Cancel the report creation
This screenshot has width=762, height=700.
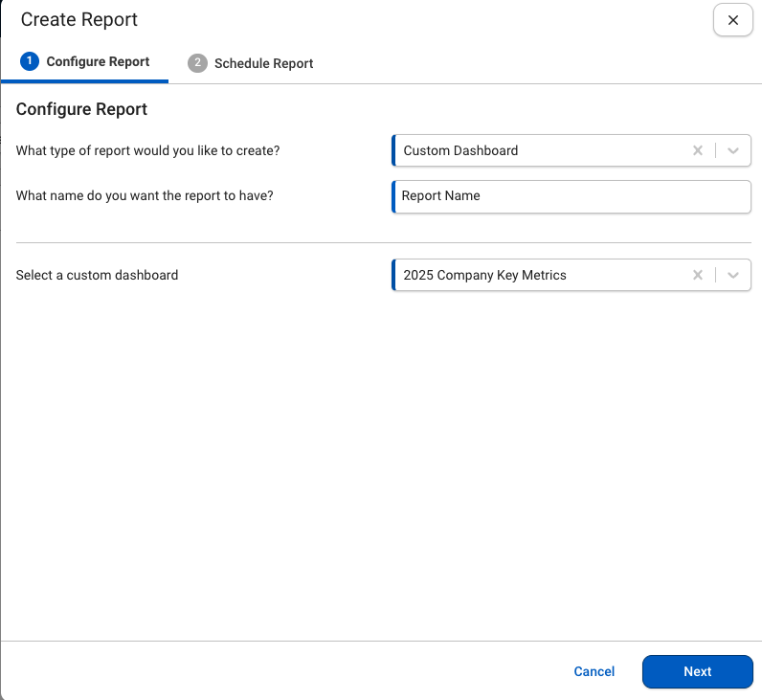point(594,671)
